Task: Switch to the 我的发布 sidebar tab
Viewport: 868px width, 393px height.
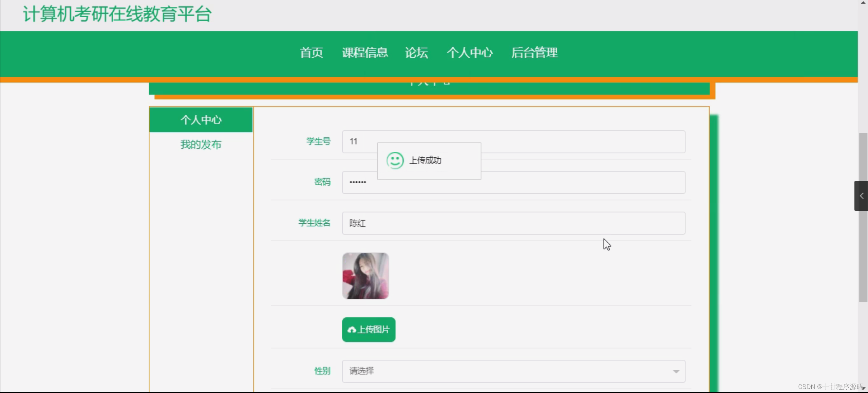Action: pyautogui.click(x=201, y=144)
